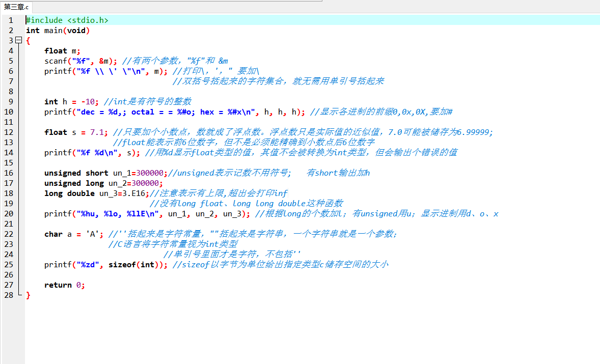The width and height of the screenshot is (600, 364).
Task: Click the 'float s = 7.1;' statement
Action: (x=76, y=132)
